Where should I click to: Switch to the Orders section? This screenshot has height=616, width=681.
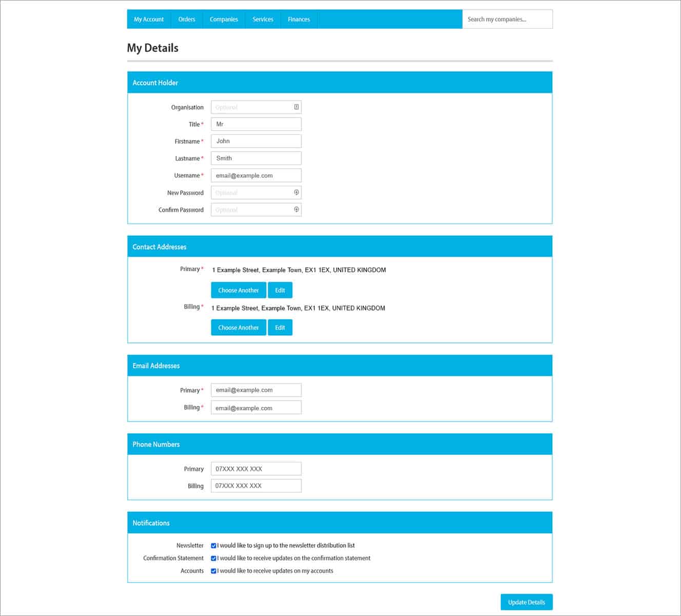click(187, 19)
